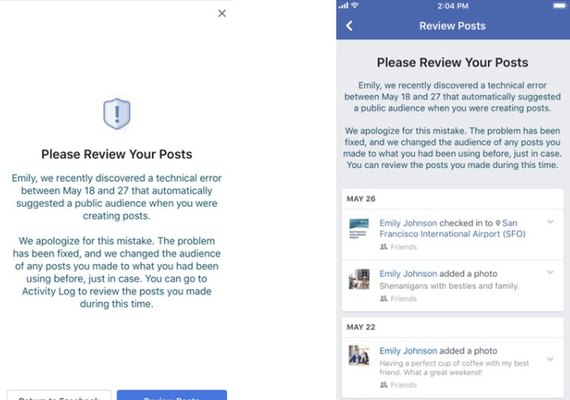Open Emily Johnson link on coffee post
Viewport: 570px width, 400px height.
coord(408,351)
